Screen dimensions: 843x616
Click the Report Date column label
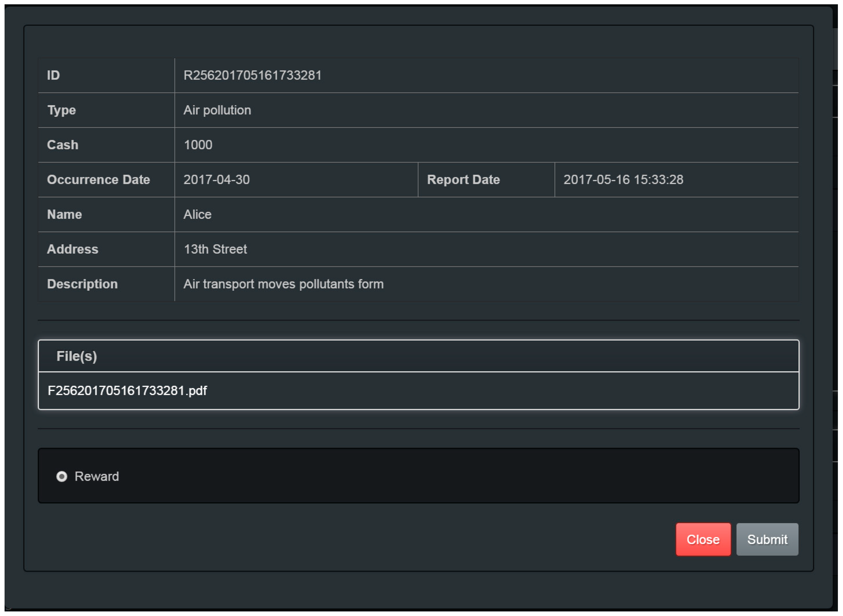pyautogui.click(x=463, y=180)
